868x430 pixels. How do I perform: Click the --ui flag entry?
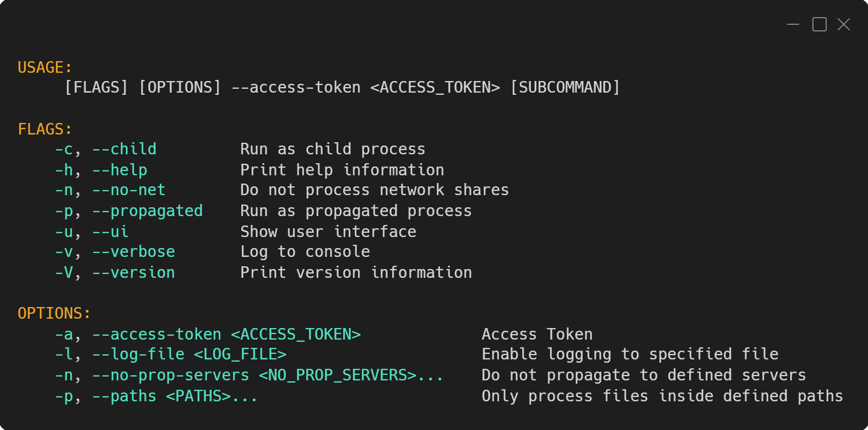[110, 232]
